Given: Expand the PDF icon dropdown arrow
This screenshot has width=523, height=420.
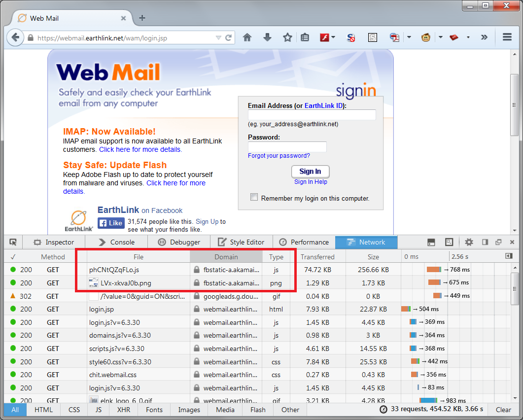Looking at the screenshot, I should 409,37.
